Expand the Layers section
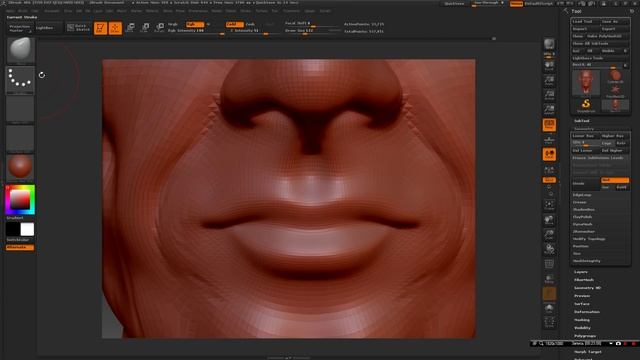The width and height of the screenshot is (640, 360). pyautogui.click(x=581, y=272)
